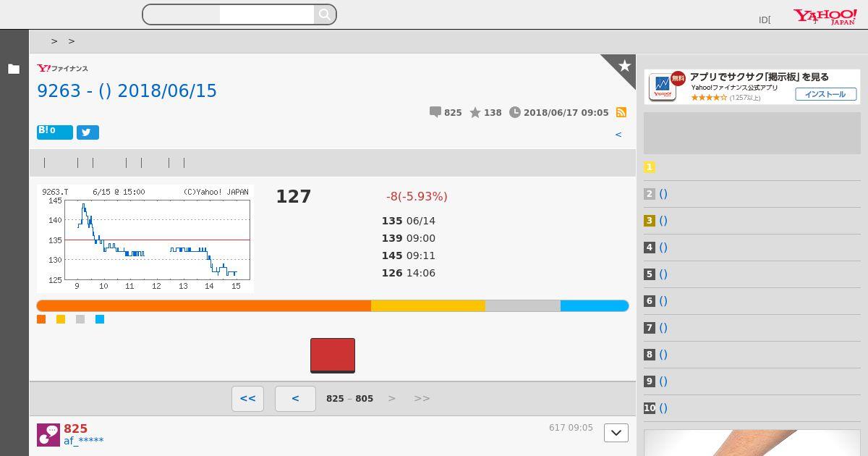Open ranking item number 4 link
Viewport: 868px width, 456px height.
click(x=663, y=248)
